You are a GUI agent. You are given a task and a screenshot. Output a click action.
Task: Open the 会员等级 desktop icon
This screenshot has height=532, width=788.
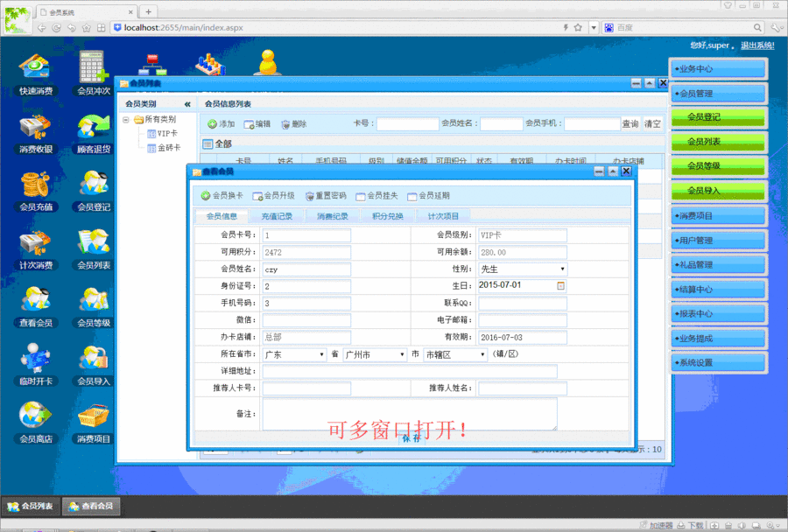[94, 307]
